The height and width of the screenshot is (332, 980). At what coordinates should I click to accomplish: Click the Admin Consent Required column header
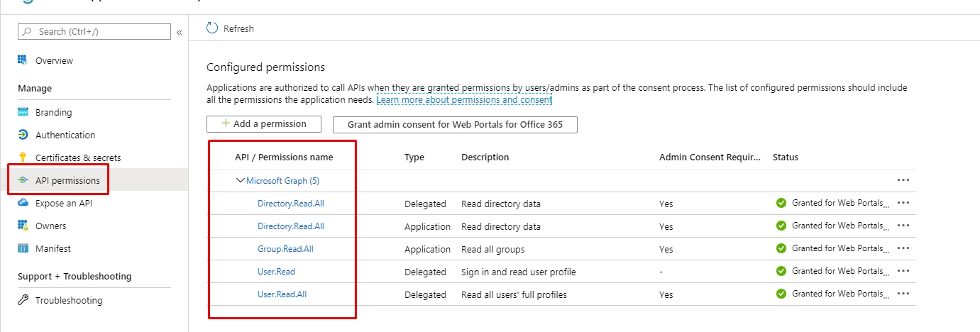pos(710,157)
